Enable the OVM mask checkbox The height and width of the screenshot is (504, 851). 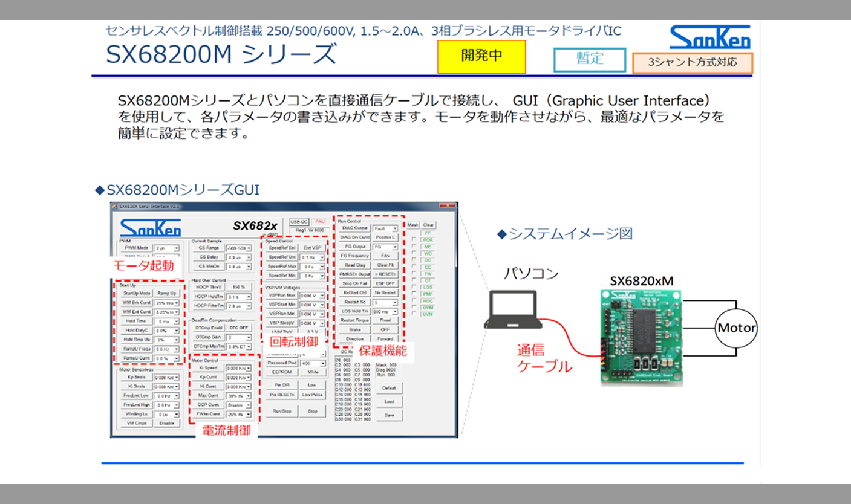(x=414, y=307)
